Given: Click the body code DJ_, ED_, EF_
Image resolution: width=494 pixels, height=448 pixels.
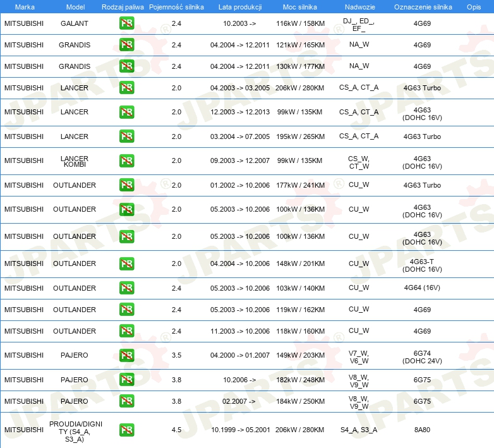Looking at the screenshot, I should point(359,25).
